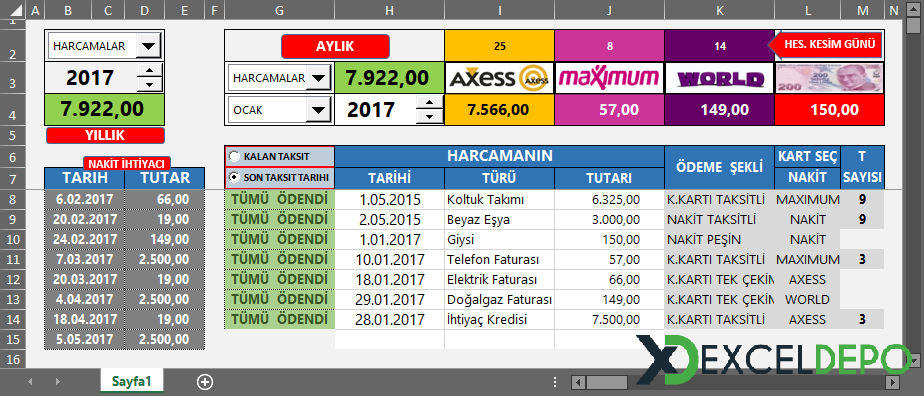Select the İhtiyaç Kredisi cell
924x396 pixels.
[x=499, y=319]
